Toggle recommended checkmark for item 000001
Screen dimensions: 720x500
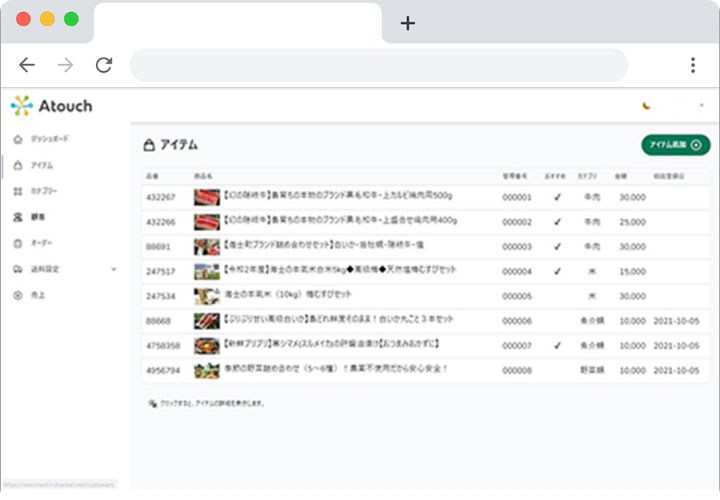pyautogui.click(x=558, y=197)
